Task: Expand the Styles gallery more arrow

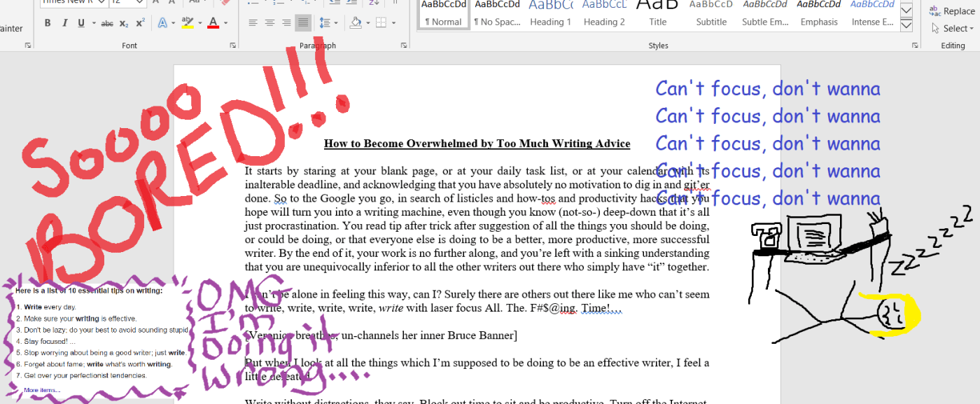Action: tap(906, 26)
